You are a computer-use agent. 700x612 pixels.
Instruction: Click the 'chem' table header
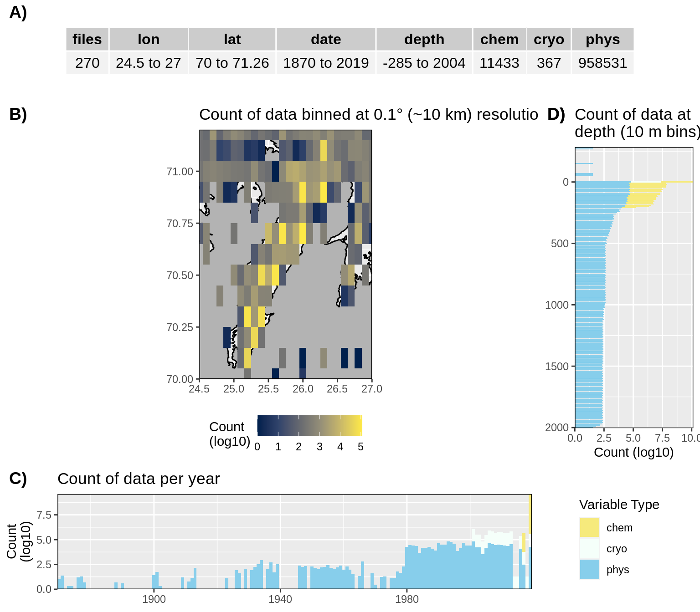[x=499, y=39]
